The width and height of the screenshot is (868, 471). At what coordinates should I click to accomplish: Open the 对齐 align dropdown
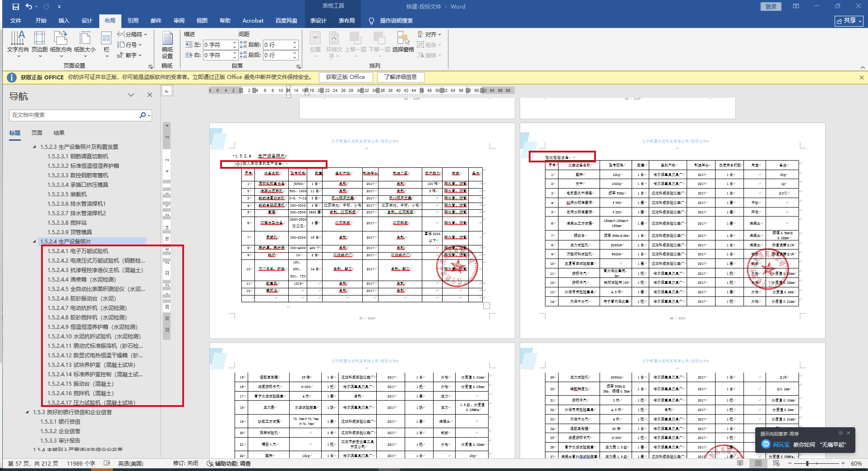tap(429, 34)
